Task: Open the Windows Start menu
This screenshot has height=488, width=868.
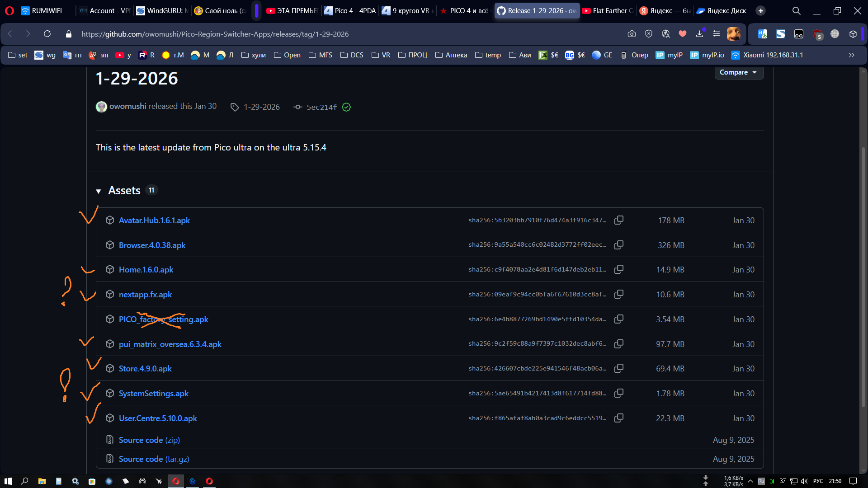Action: click(x=8, y=481)
